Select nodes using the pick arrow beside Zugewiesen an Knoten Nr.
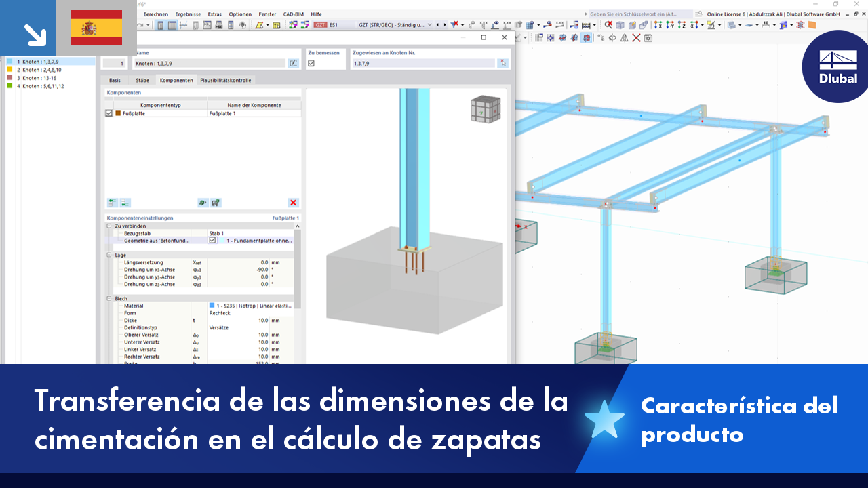This screenshot has height=488, width=868. 502,62
